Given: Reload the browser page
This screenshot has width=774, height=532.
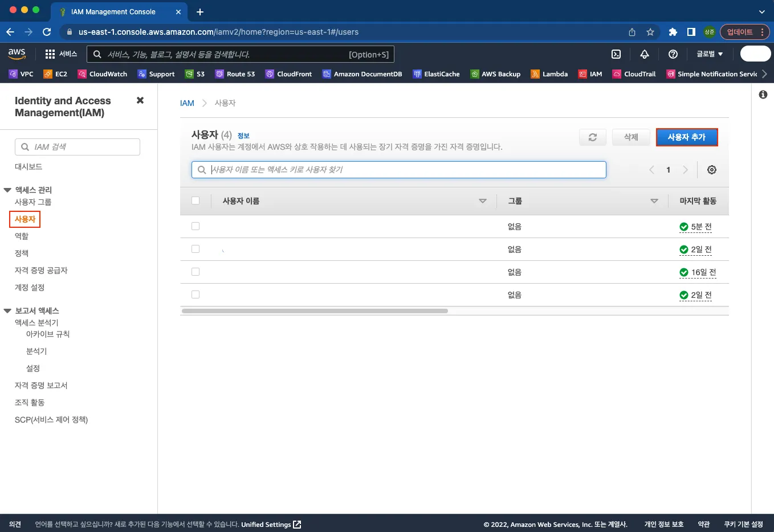Looking at the screenshot, I should (x=47, y=32).
